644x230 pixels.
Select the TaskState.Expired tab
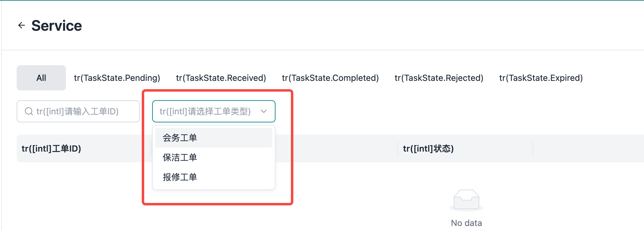click(541, 78)
